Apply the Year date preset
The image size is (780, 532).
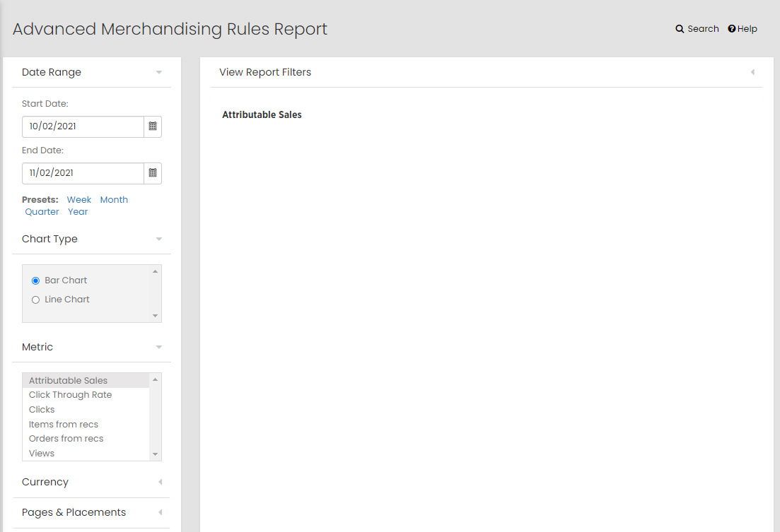pyautogui.click(x=78, y=212)
